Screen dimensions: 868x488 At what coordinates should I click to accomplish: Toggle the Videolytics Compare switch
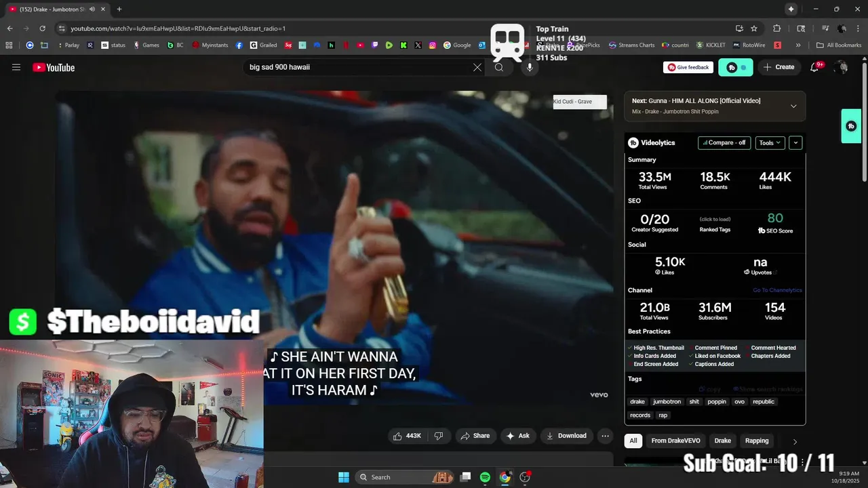point(724,142)
